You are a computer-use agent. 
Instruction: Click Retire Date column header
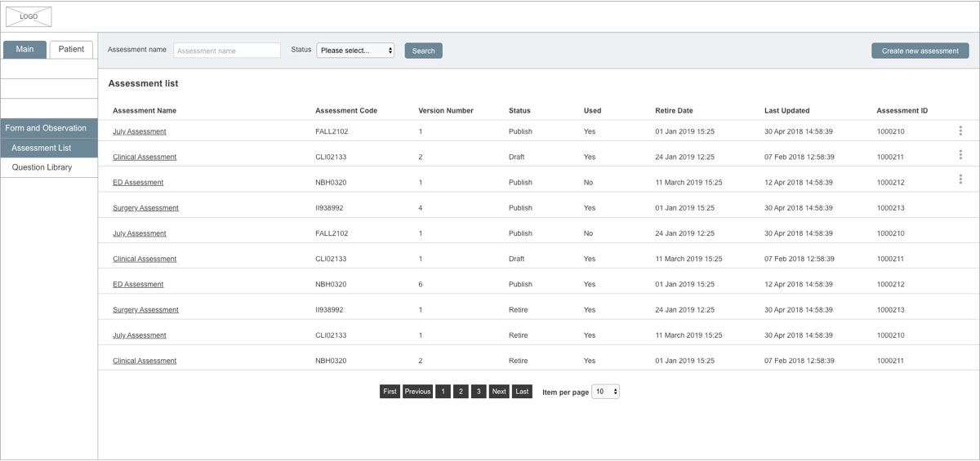coord(674,111)
